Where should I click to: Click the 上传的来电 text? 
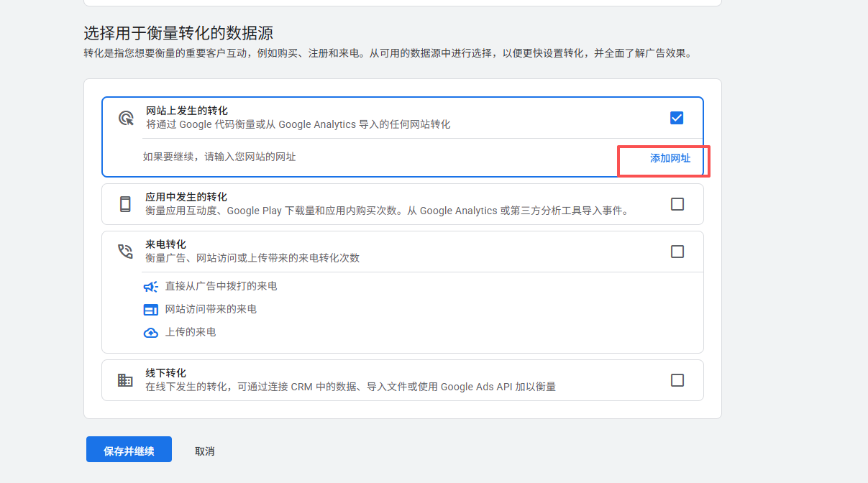(x=191, y=332)
